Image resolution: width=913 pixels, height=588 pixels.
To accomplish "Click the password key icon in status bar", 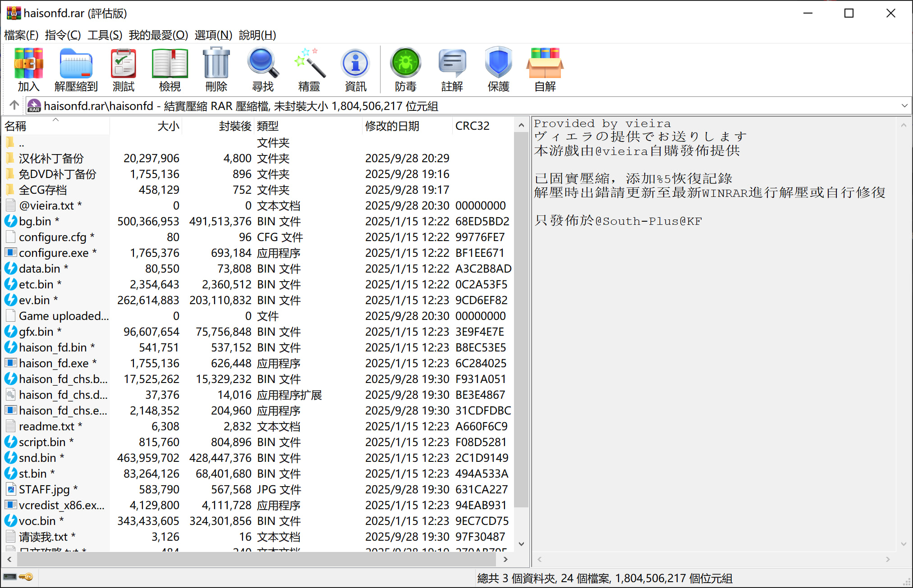I will click(26, 577).
